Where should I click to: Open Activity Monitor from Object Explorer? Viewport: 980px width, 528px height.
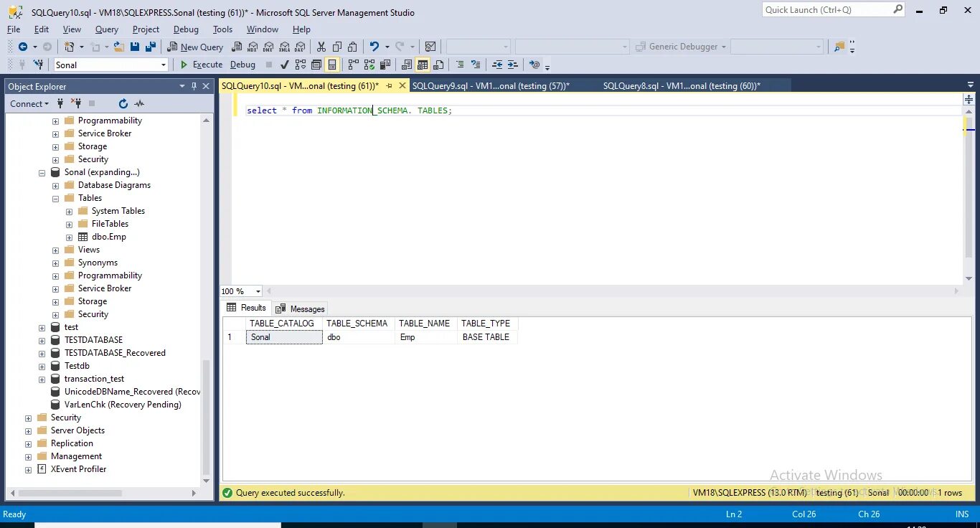point(139,104)
